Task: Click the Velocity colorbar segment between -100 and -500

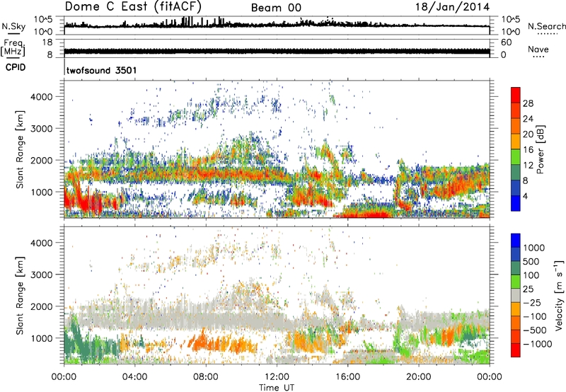Action: tap(516, 323)
